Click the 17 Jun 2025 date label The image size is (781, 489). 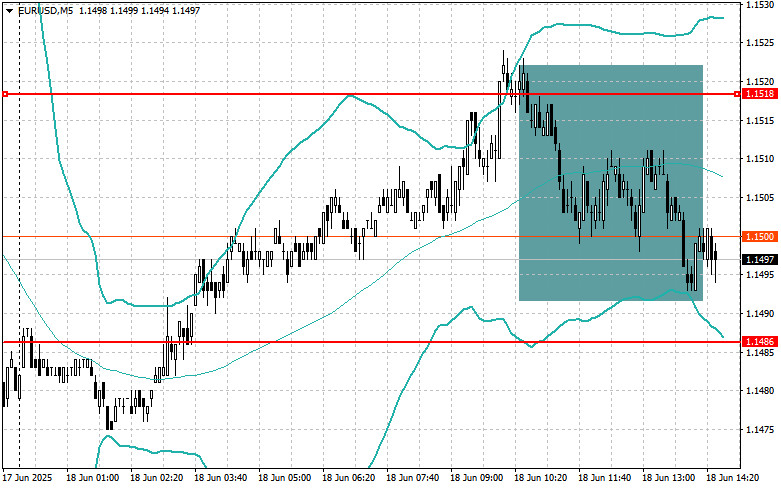pyautogui.click(x=27, y=478)
